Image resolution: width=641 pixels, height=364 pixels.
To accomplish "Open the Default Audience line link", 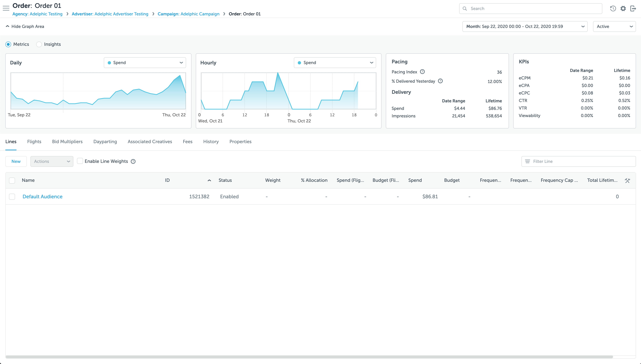I will (42, 196).
